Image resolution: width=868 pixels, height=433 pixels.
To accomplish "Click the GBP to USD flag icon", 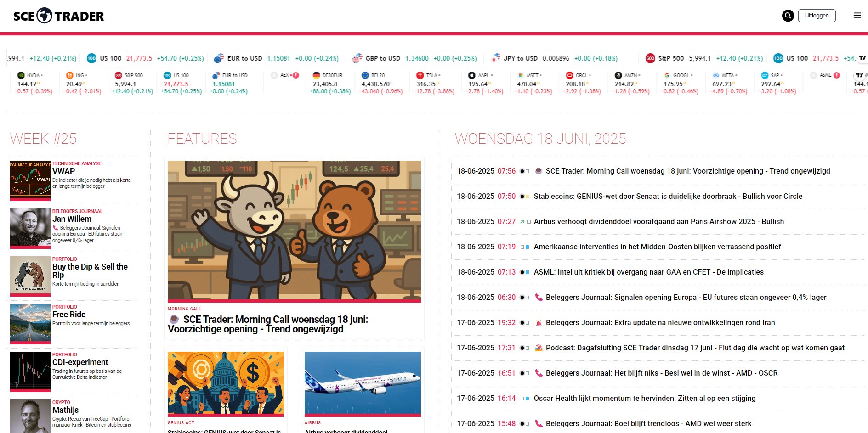I will tap(357, 58).
